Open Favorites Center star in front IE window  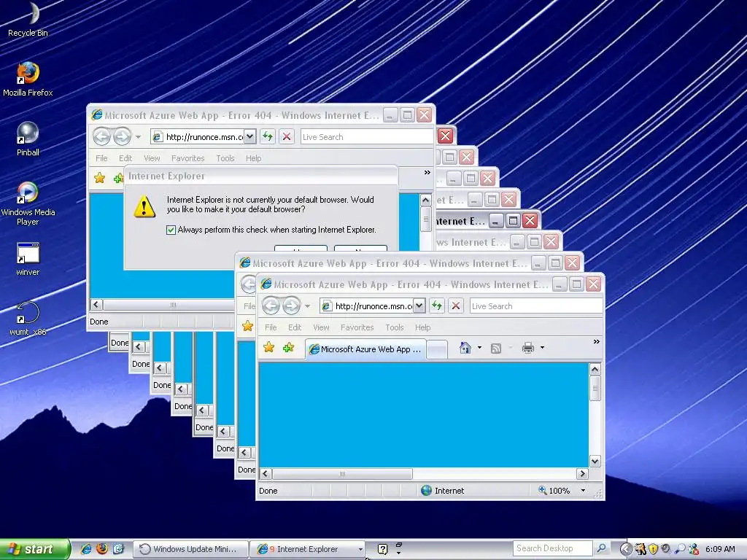(x=268, y=348)
